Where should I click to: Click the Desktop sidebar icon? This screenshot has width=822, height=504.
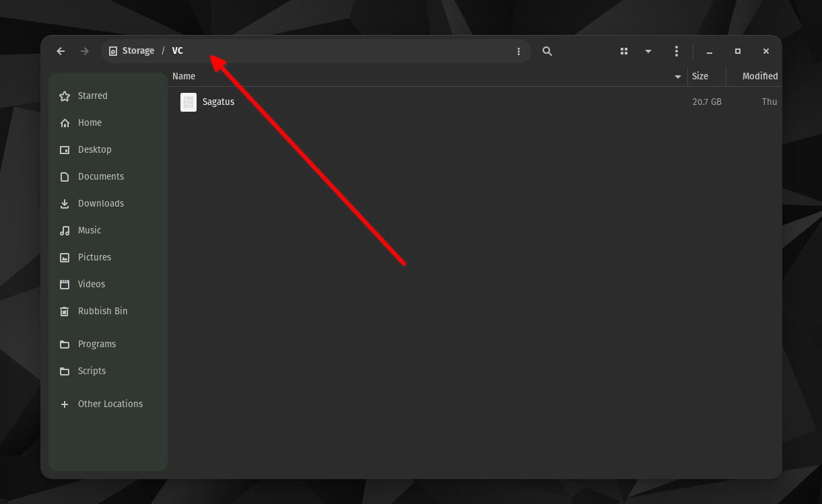[x=65, y=150]
